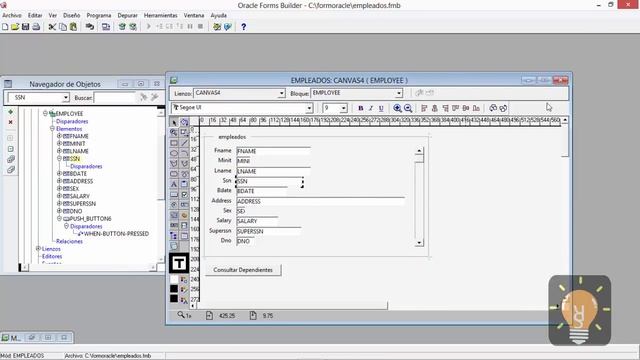Zoom in using the magnifier plus icon
The width and height of the screenshot is (640, 360).
pos(397,108)
